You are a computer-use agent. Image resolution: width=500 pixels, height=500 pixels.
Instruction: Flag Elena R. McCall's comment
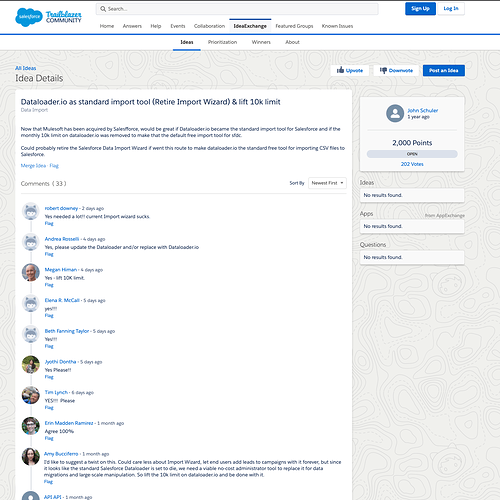pos(49,315)
